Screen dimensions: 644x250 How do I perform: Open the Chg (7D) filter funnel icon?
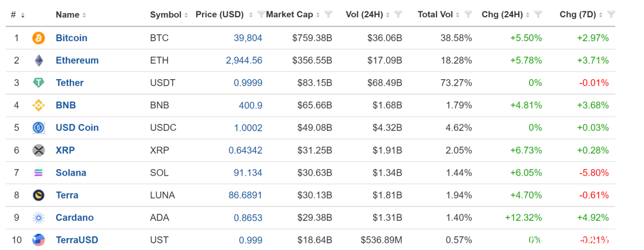pyautogui.click(x=611, y=15)
